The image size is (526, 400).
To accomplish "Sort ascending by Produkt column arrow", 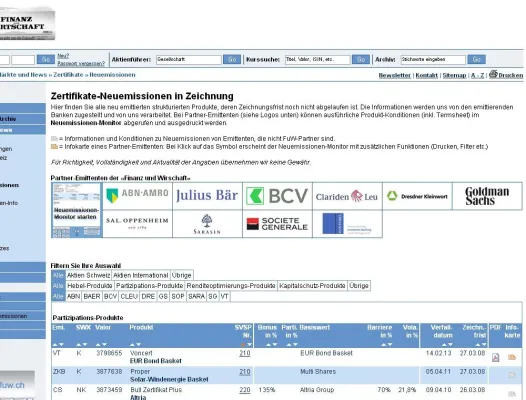I will pyautogui.click(x=132, y=344).
